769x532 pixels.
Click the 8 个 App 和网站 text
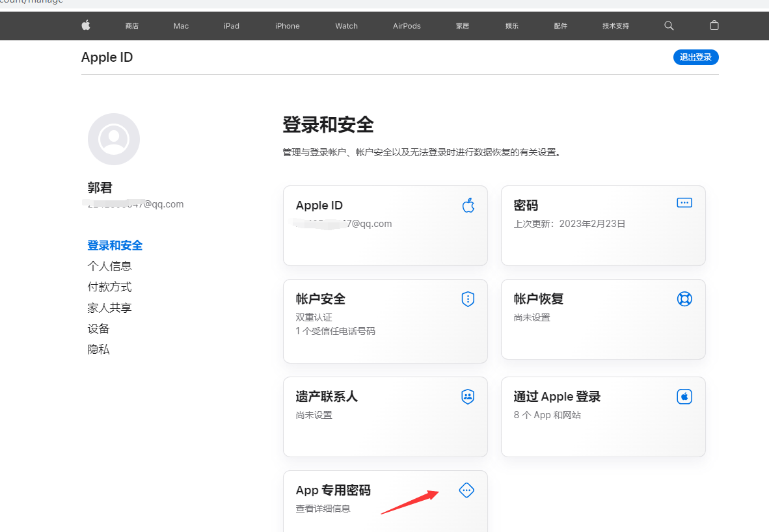547,415
